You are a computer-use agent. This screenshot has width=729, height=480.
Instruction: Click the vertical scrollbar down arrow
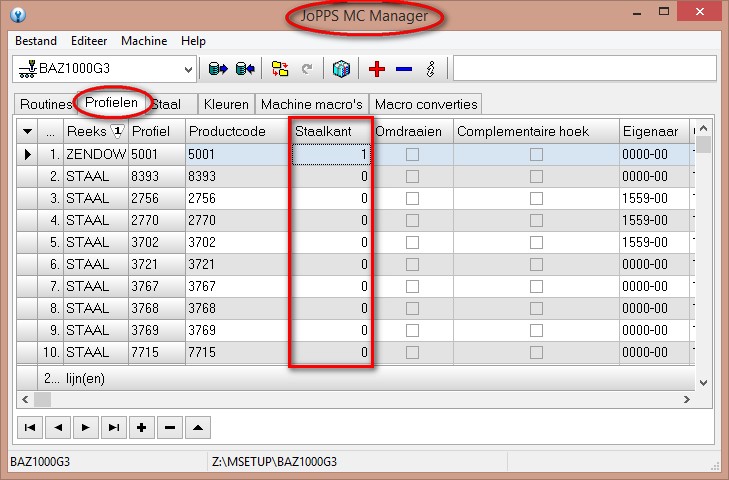[703, 383]
